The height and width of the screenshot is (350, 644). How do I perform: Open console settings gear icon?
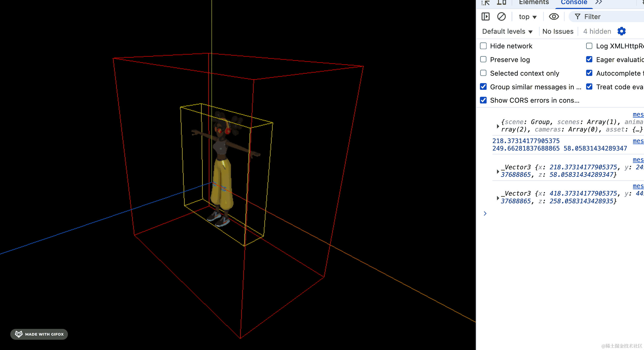(x=621, y=31)
